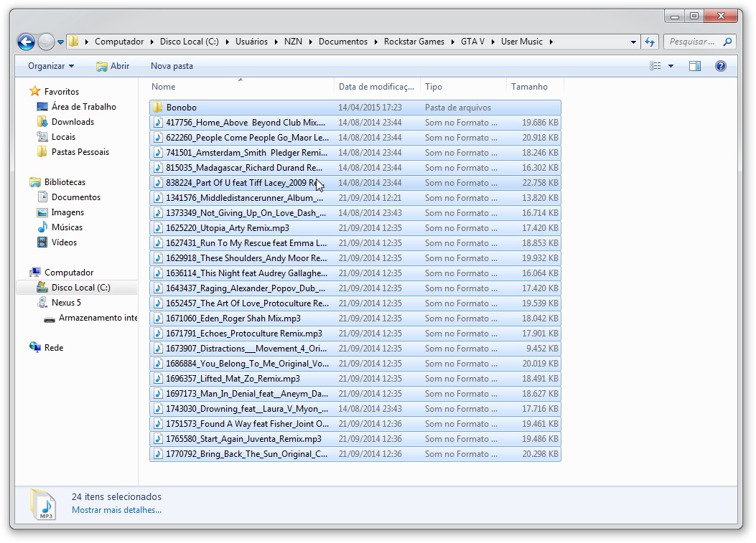756x543 pixels.
Task: Click the Vídeos filmstrip icon in sidebar
Action: (42, 242)
